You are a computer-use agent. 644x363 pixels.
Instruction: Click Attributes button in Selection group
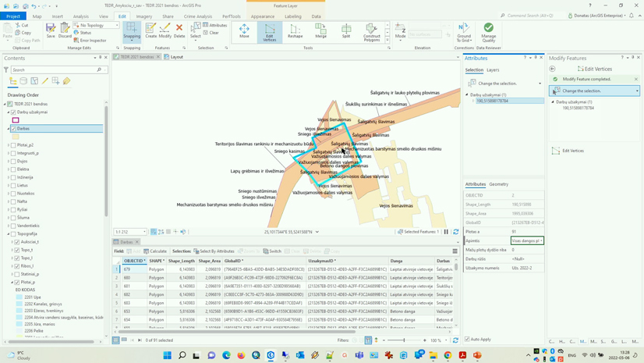215,26
